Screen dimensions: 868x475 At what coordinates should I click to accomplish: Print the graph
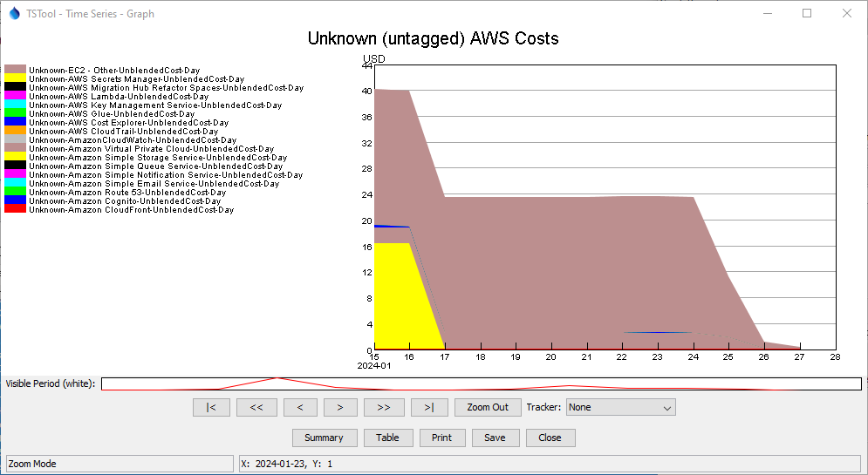tap(442, 438)
